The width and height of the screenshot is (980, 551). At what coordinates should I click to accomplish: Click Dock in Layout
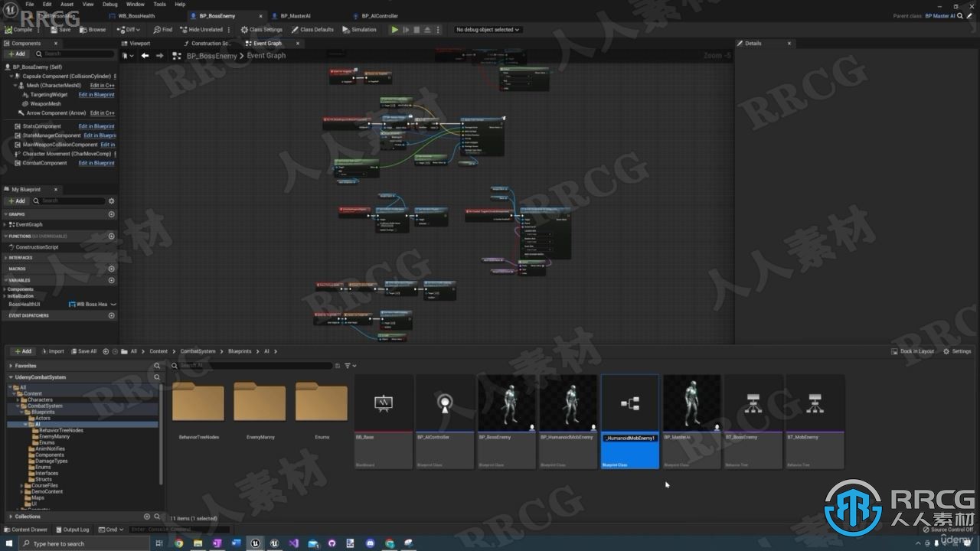913,351
